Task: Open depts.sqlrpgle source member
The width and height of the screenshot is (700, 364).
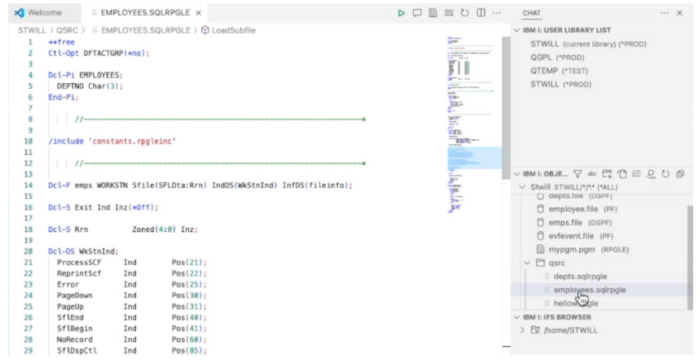Action: (580, 276)
